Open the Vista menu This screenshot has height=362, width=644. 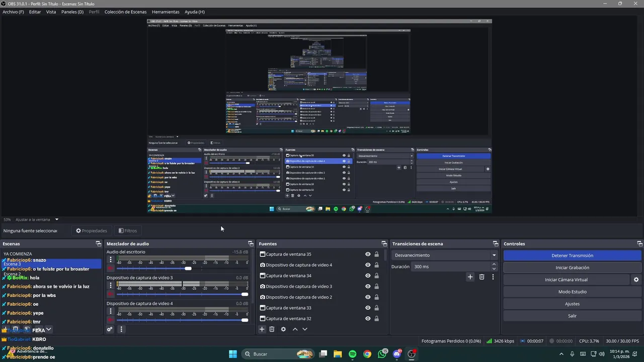(51, 12)
